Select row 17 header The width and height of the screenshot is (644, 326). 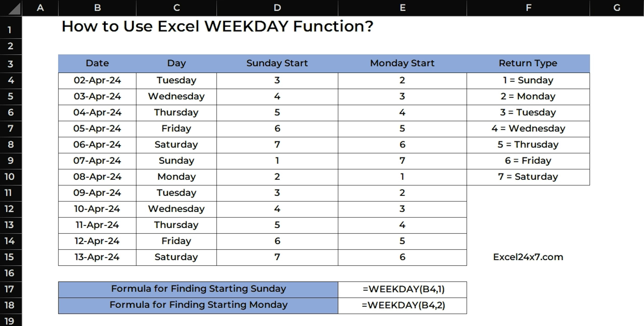coord(10,289)
